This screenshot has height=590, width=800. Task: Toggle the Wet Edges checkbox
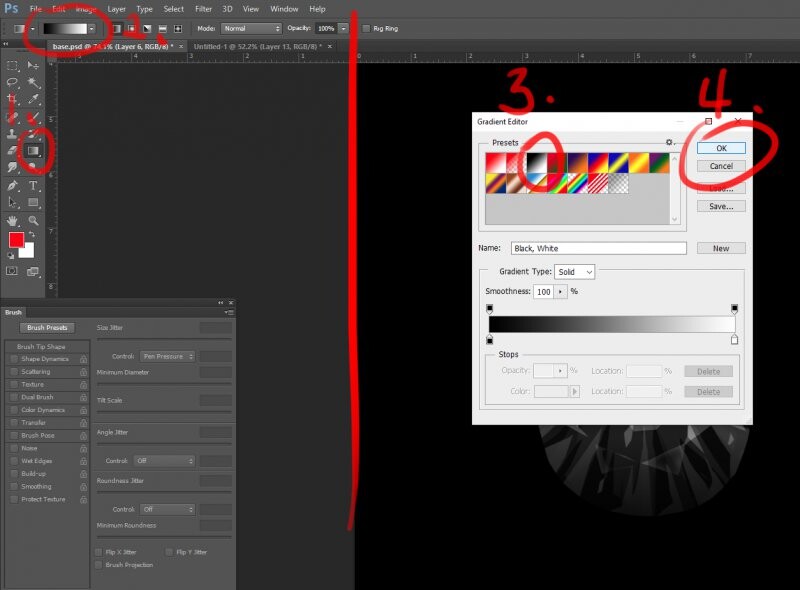click(13, 461)
